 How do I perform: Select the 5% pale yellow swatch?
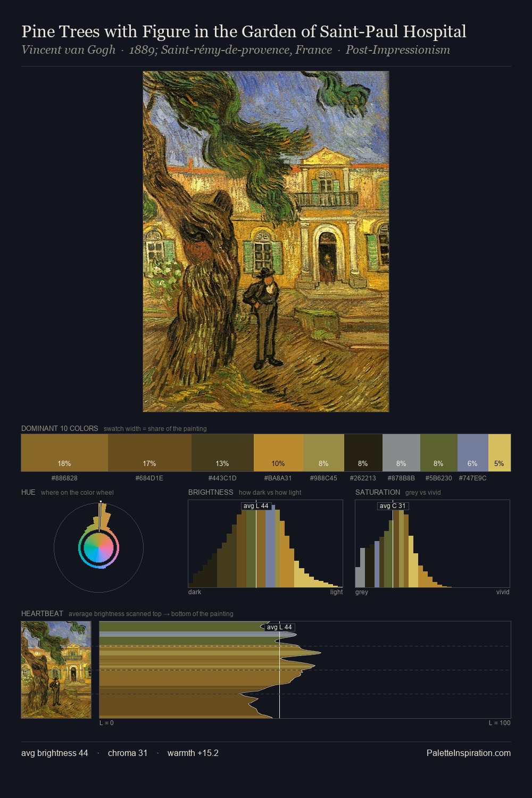pyautogui.click(x=500, y=453)
